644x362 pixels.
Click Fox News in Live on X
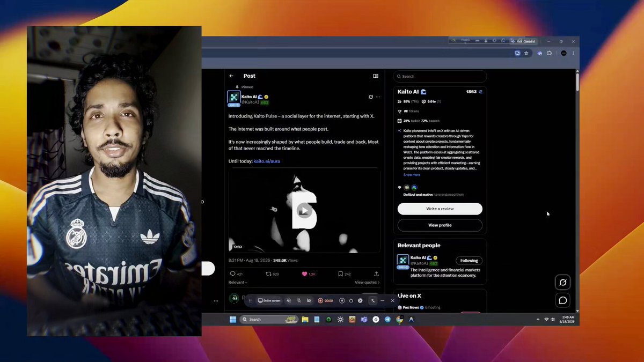click(411, 307)
